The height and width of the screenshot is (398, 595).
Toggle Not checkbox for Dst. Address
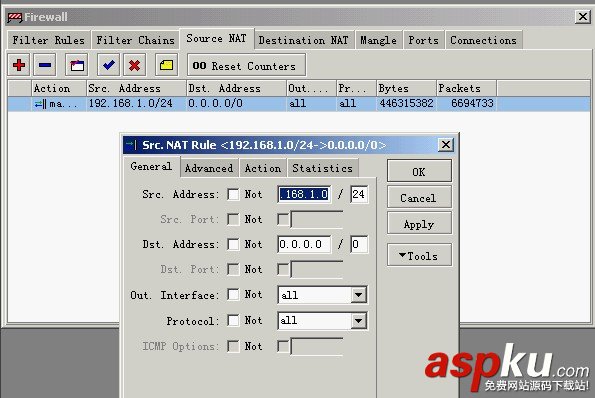[x=233, y=244]
